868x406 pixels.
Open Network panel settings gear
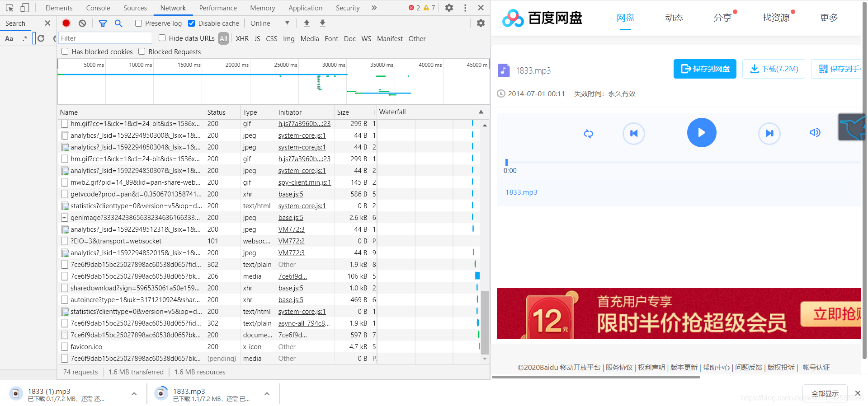[481, 23]
